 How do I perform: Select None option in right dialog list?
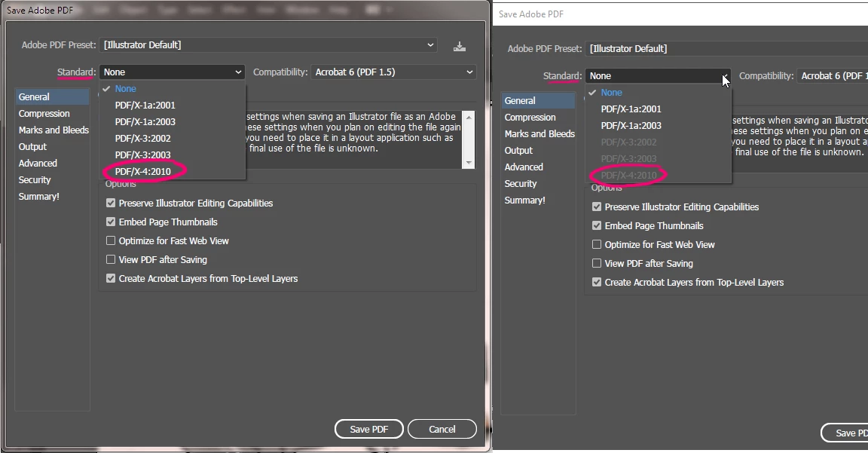(611, 93)
